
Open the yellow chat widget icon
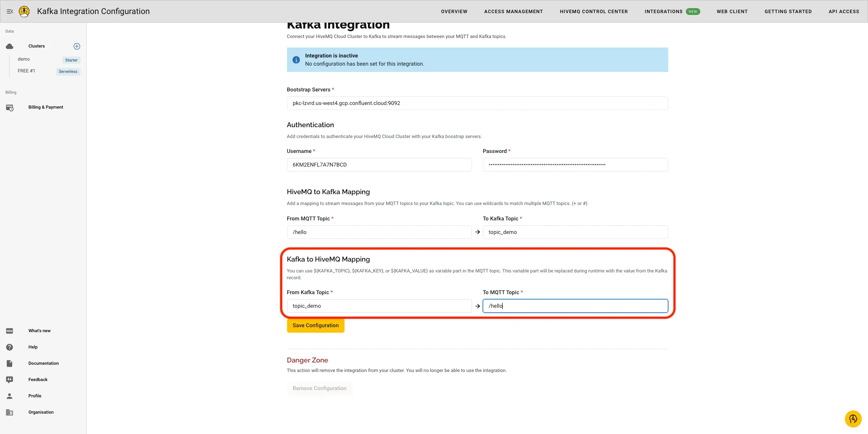(x=853, y=419)
